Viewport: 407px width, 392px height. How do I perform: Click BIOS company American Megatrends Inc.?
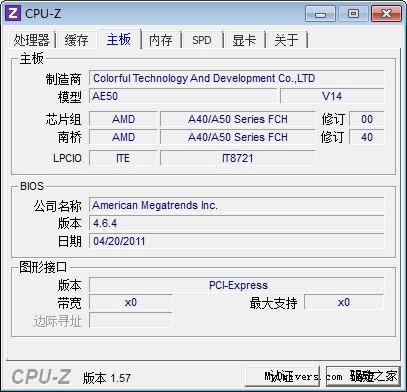(237, 205)
